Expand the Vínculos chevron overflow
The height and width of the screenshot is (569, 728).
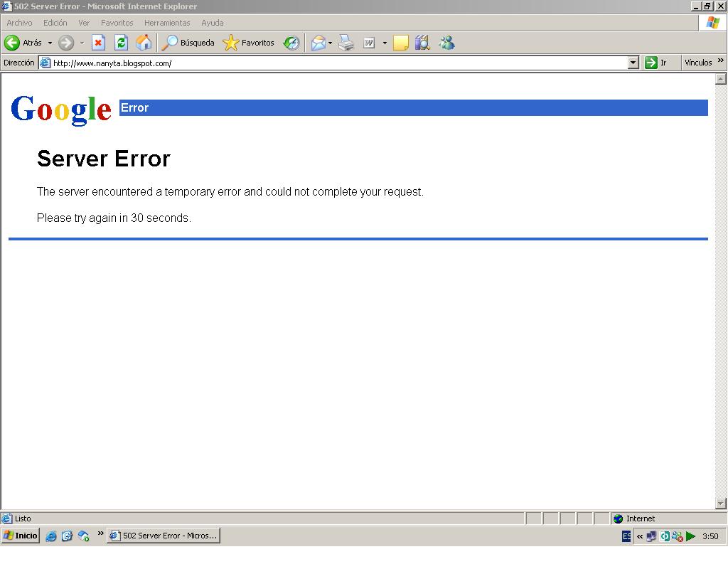pos(721,61)
